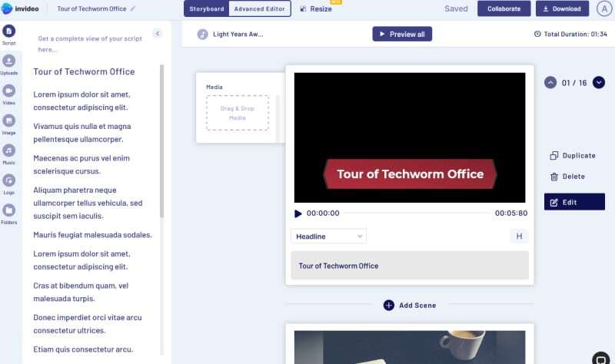
Task: Click the coffee cup scene thumbnail
Action: 410,347
